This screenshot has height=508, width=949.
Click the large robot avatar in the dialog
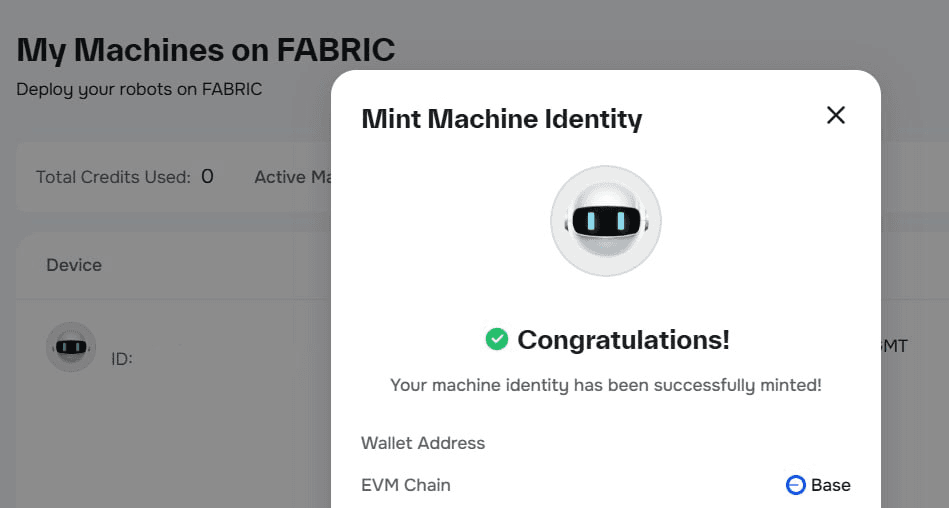tap(606, 220)
